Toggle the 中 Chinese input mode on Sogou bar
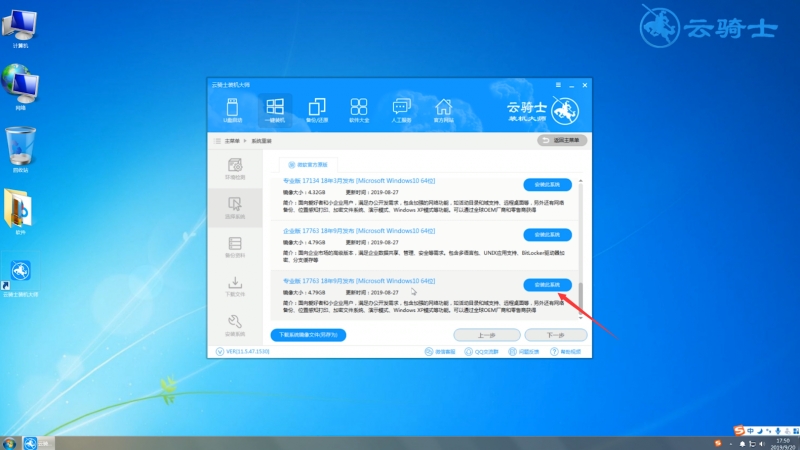 point(751,431)
